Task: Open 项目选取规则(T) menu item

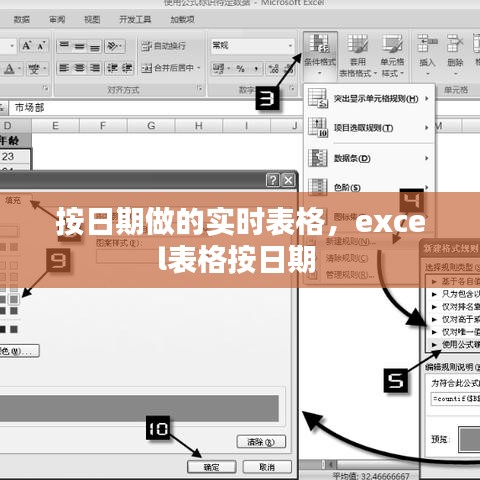Action: (x=369, y=128)
